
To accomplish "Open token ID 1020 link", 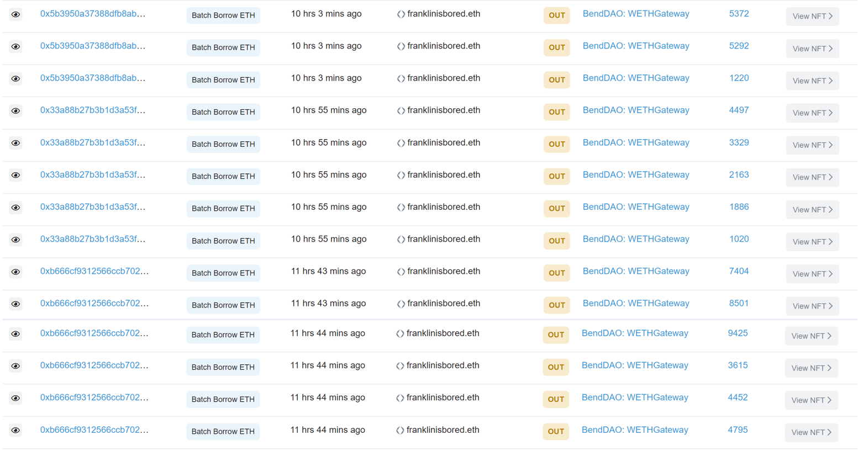I will (739, 239).
